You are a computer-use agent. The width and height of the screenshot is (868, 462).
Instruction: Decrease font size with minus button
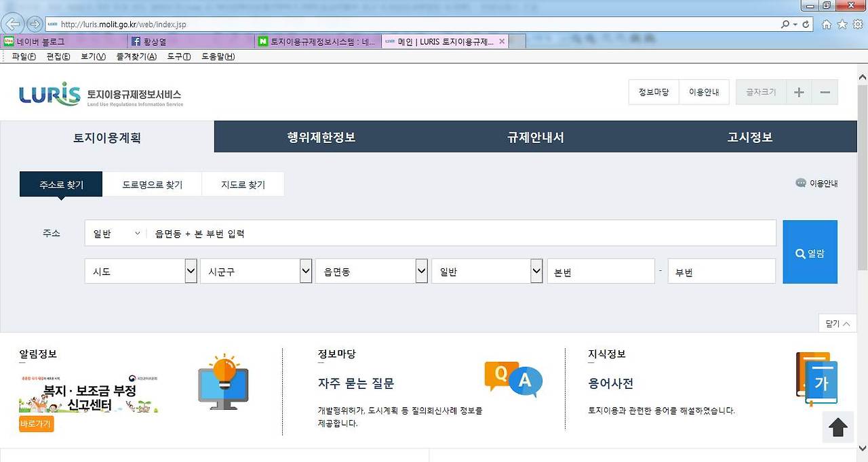tap(825, 92)
